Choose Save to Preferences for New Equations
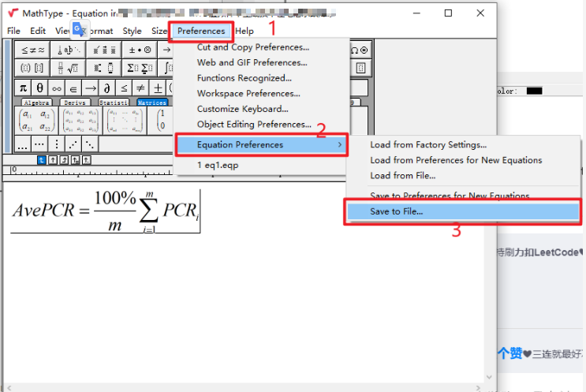 click(x=450, y=196)
